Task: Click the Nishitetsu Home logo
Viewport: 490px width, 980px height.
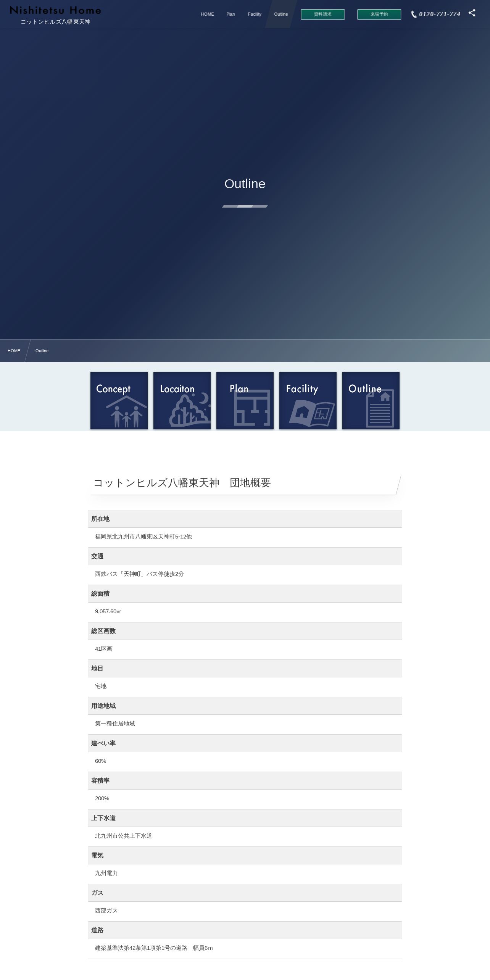Action: coord(55,10)
